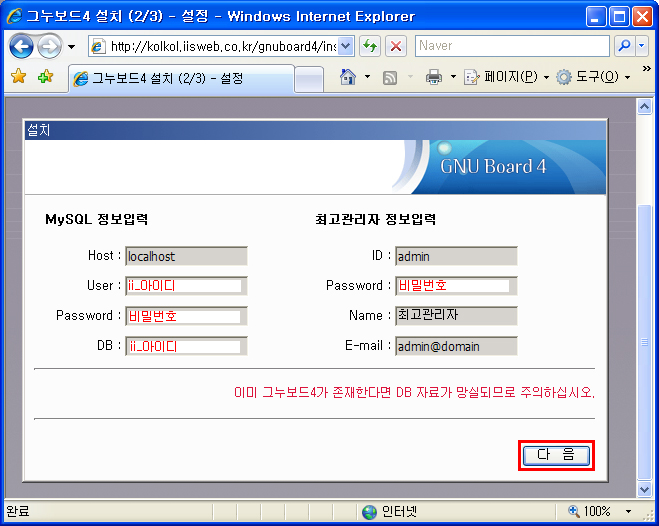Viewport: 659px width, 526px height.
Task: Click the green Refresh page icon
Action: 370,46
